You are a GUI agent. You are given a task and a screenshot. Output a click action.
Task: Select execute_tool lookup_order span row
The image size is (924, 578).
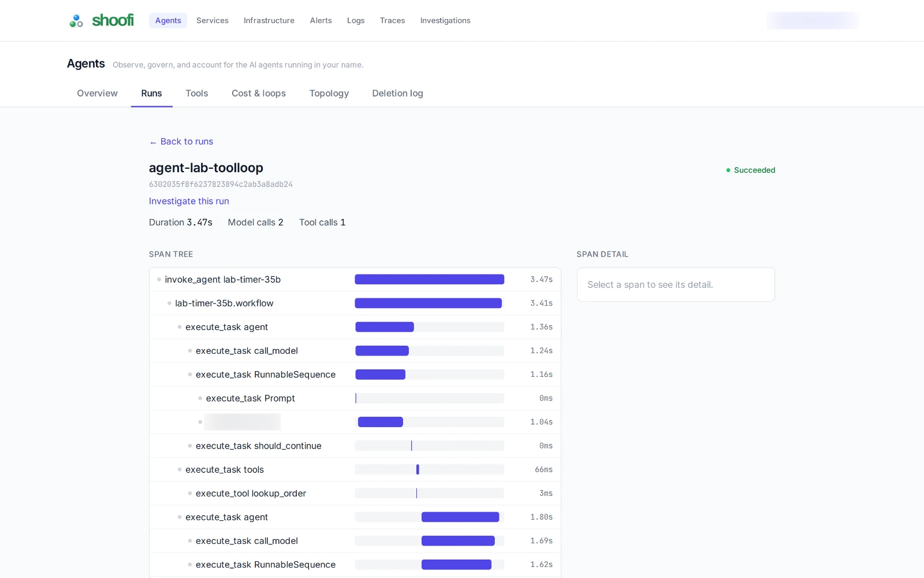click(x=355, y=493)
